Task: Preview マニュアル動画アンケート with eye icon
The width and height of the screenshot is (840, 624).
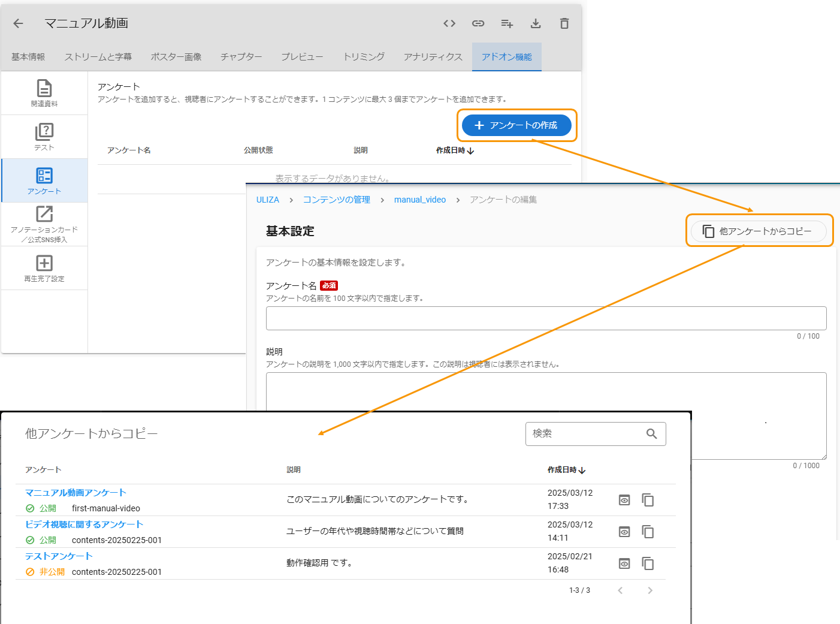Action: pos(624,500)
